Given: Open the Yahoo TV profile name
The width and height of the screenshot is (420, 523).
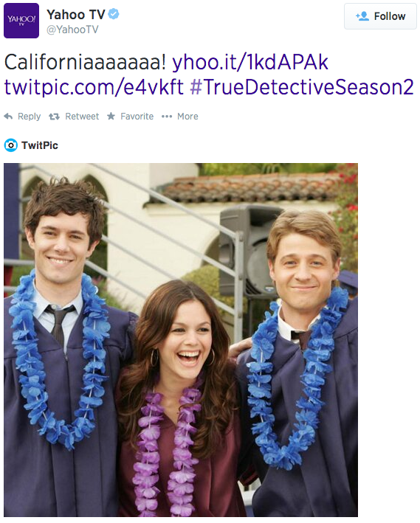Looking at the screenshot, I should (76, 14).
